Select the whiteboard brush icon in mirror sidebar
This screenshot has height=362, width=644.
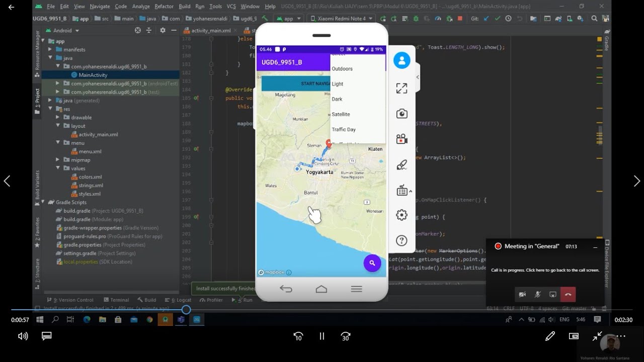pyautogui.click(x=401, y=165)
